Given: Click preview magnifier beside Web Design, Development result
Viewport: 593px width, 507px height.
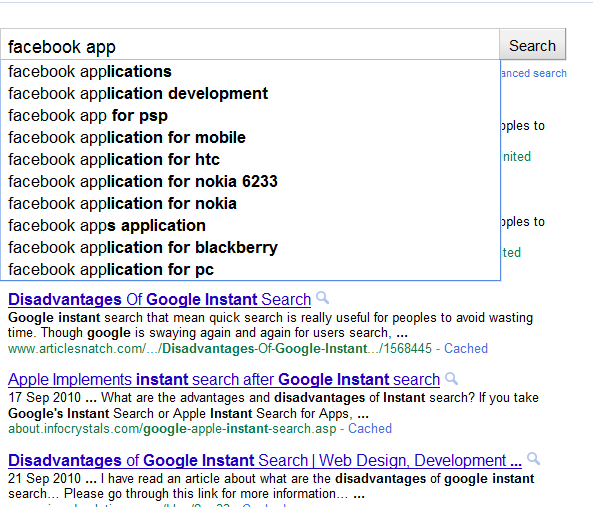Looking at the screenshot, I should tap(534, 459).
